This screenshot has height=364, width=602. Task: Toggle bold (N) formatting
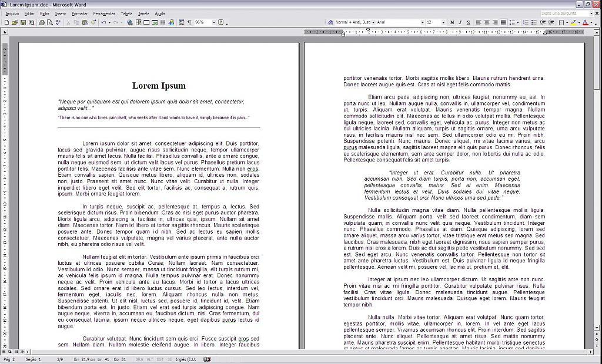[x=452, y=23]
